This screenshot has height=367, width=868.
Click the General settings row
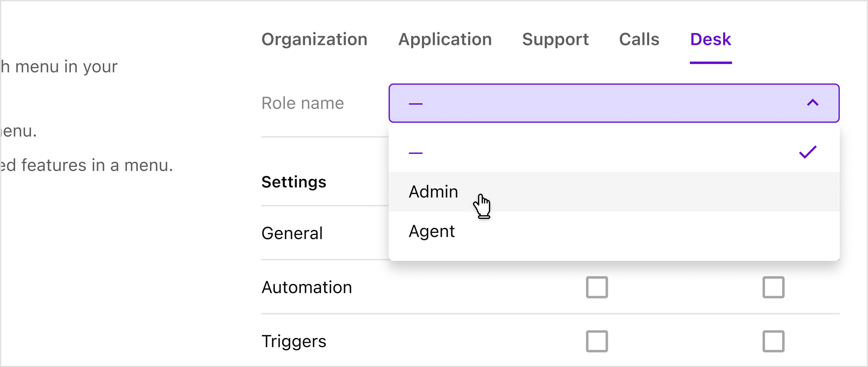coord(292,233)
